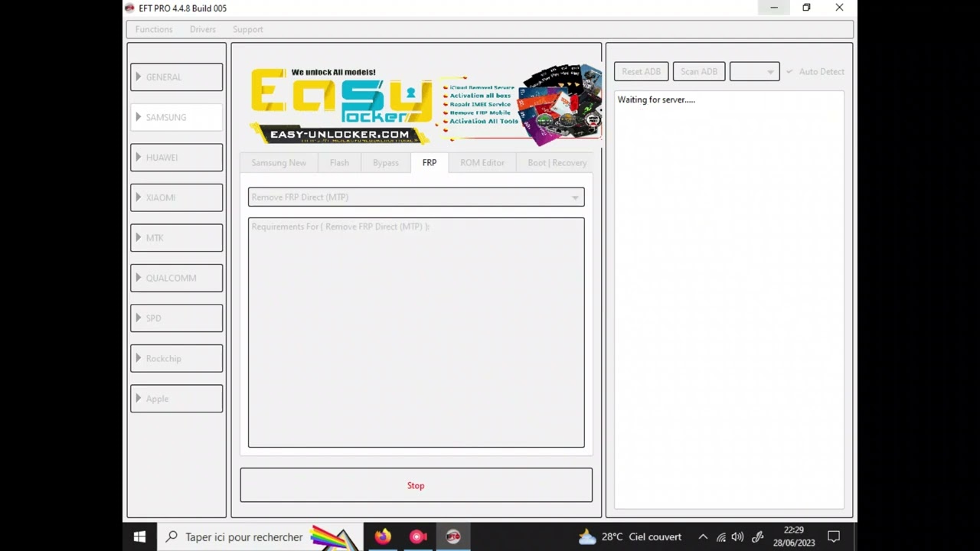This screenshot has height=551, width=980.
Task: Expand the HUAWEI sidebar category
Action: tap(176, 158)
